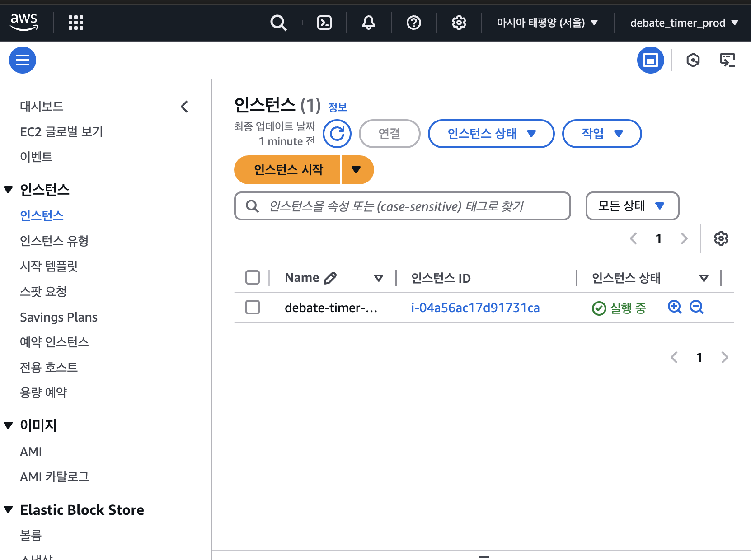Toggle the blue hamburger navigation menu
The image size is (751, 560).
(23, 60)
